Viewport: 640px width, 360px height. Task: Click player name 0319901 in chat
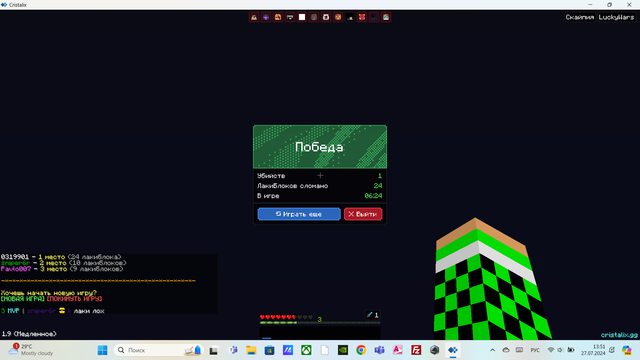(x=15, y=257)
